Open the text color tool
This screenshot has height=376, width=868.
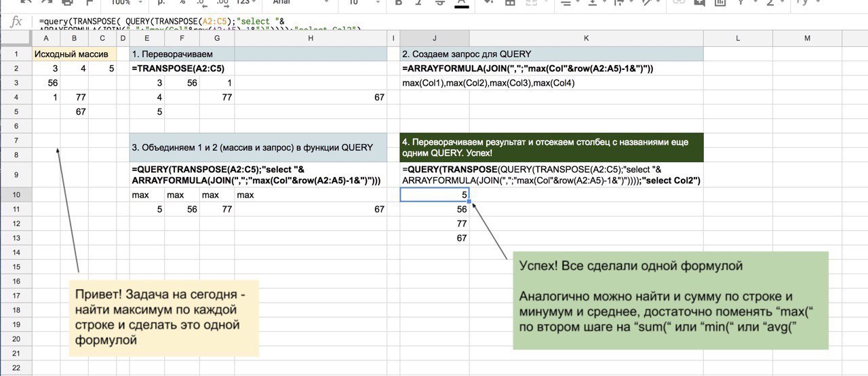pyautogui.click(x=462, y=3)
